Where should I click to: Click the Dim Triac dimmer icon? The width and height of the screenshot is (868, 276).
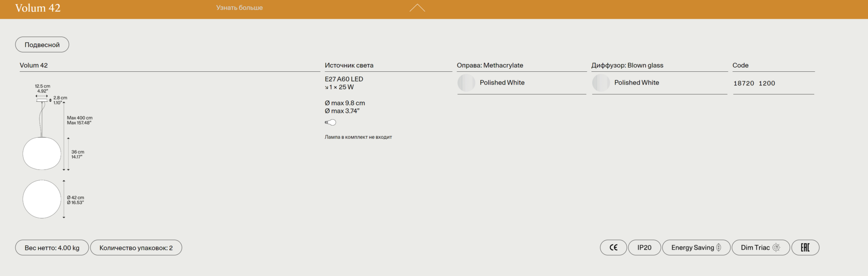coord(776,248)
